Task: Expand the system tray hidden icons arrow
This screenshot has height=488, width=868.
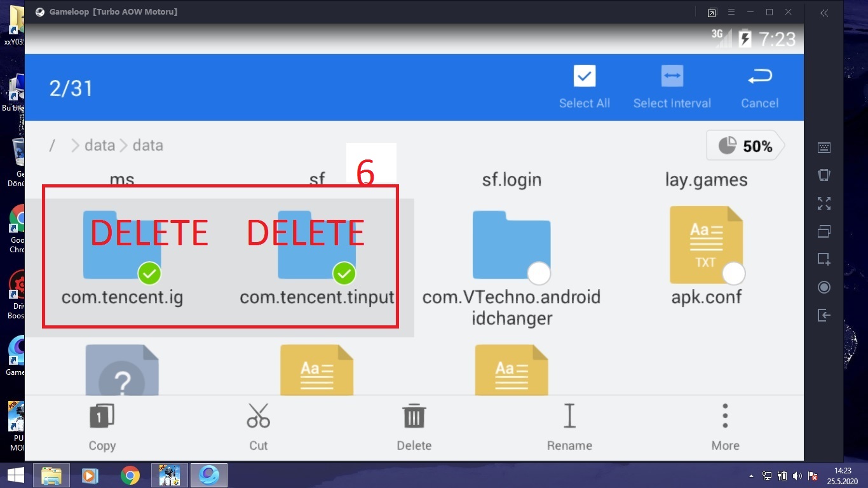Action: 752,476
